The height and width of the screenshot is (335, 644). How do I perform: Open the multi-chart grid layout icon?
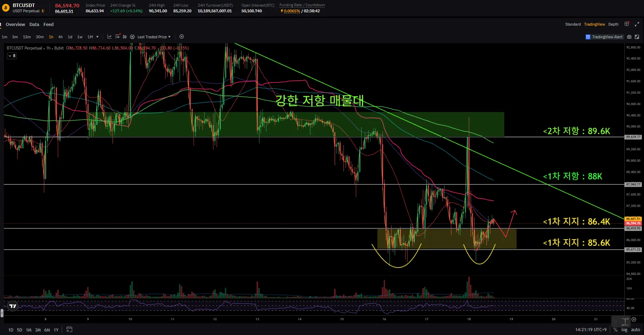(x=627, y=24)
